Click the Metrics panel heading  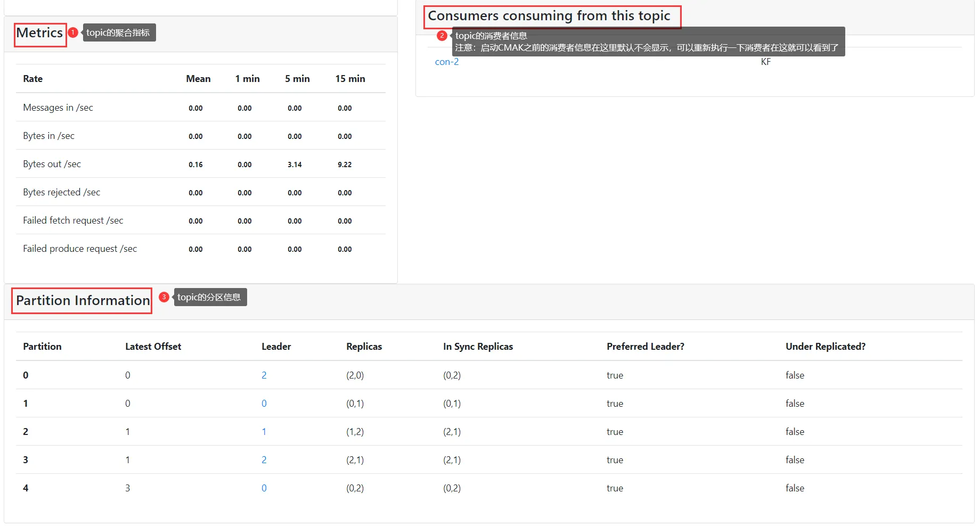coord(39,33)
